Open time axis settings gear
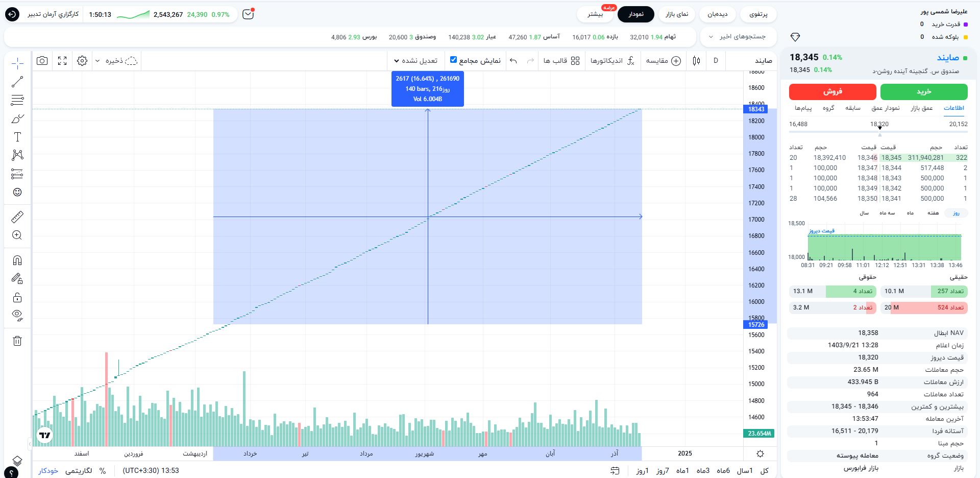Image resolution: width=980 pixels, height=478 pixels. pyautogui.click(x=761, y=453)
